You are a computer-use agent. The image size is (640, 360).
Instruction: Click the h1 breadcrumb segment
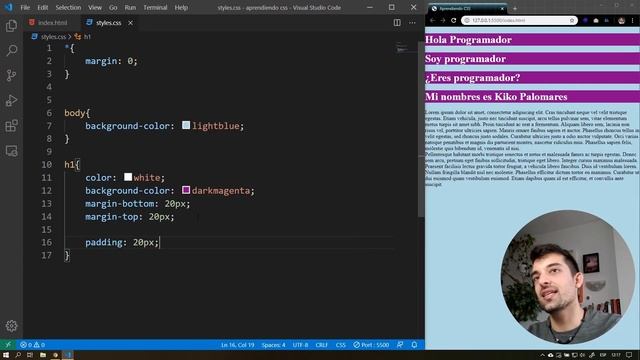(87, 37)
